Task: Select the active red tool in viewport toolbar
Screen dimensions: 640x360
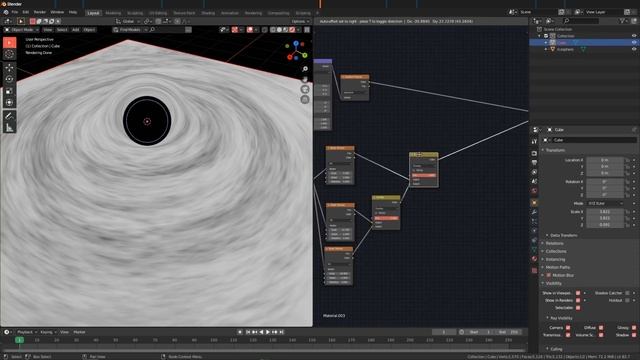Action: tap(9, 42)
